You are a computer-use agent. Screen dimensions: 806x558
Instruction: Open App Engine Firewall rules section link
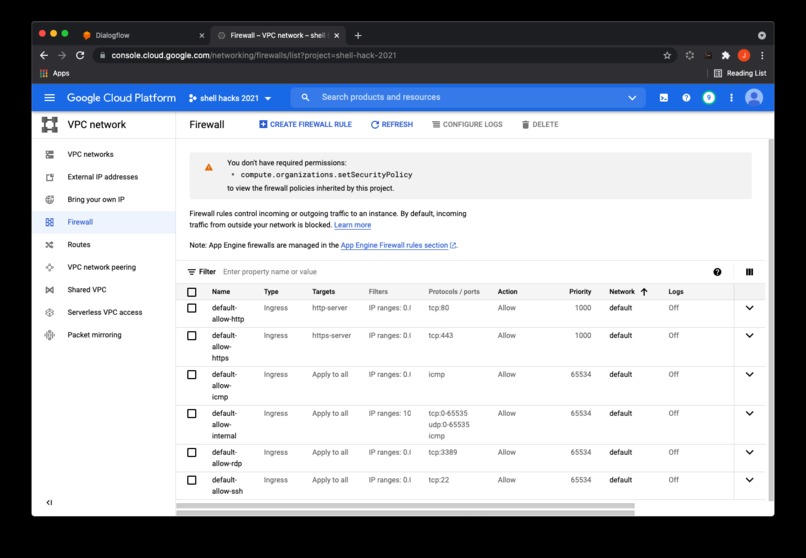coord(398,246)
